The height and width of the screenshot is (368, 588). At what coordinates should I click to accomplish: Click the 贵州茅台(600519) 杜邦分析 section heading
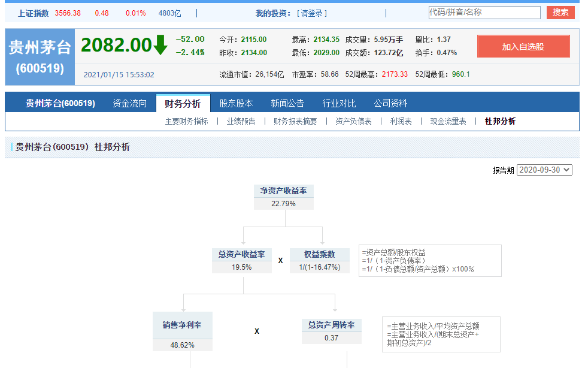[x=72, y=147]
